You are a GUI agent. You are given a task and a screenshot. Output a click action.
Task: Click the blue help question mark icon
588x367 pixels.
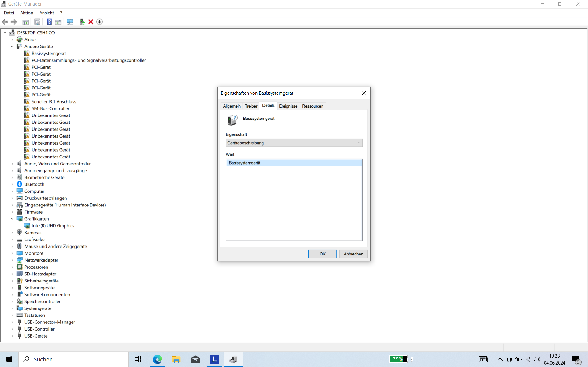(49, 22)
